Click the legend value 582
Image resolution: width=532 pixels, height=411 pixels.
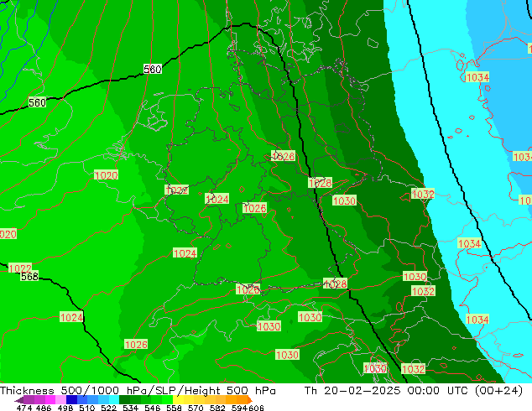click(x=217, y=408)
